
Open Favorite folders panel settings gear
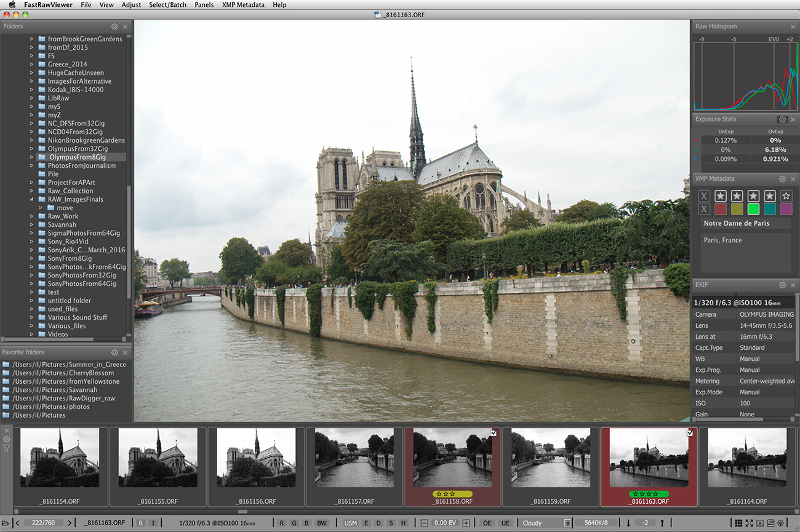tap(114, 352)
